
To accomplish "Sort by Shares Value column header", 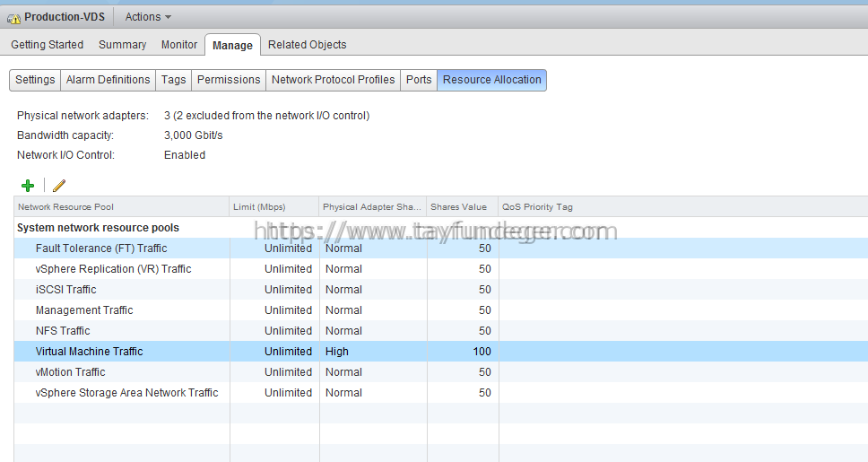I will tap(462, 206).
